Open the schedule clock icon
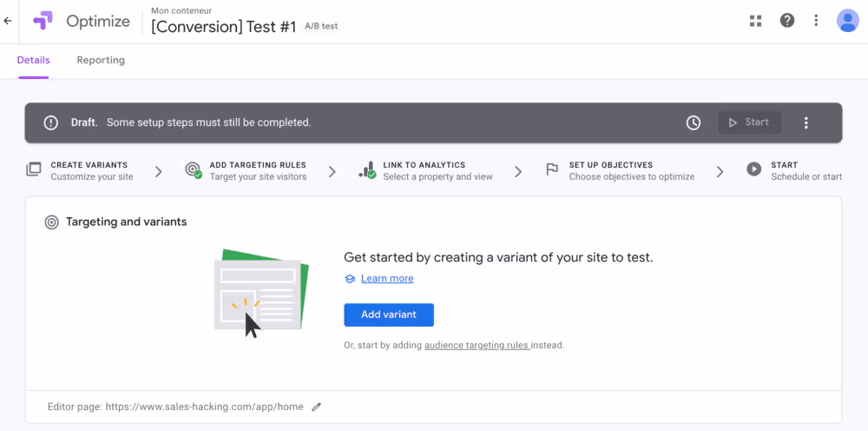868x431 pixels. (x=694, y=123)
